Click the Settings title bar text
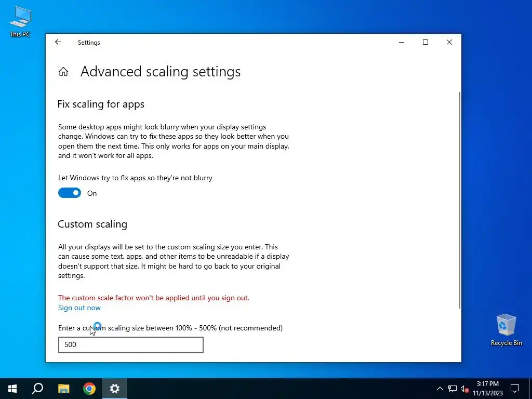Screen dimensions: 532x399 89,43
